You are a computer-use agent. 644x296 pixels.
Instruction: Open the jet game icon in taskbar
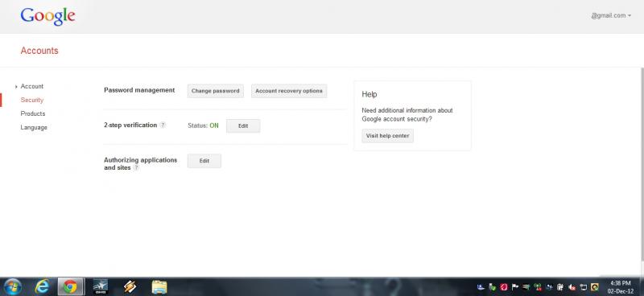tap(100, 286)
